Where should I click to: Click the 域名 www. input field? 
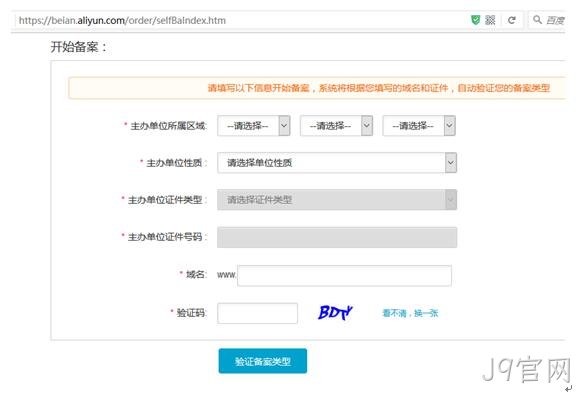[x=344, y=275]
